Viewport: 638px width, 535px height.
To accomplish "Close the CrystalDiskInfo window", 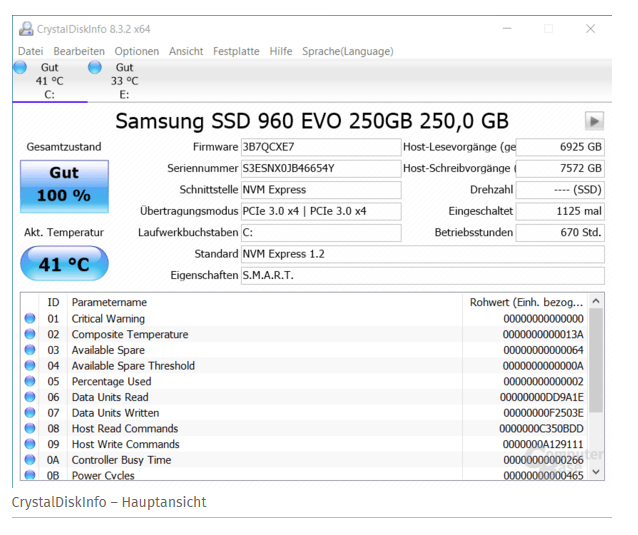I will 590,28.
